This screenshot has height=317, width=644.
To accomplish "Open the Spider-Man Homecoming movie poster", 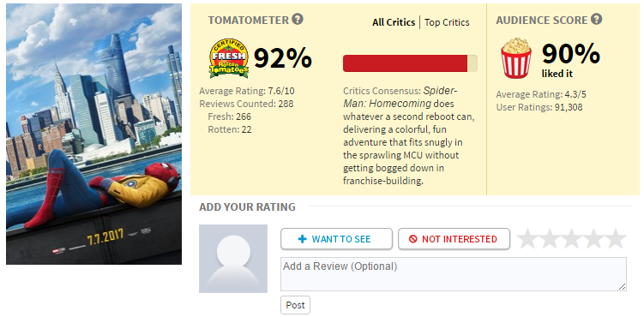I will [x=93, y=135].
